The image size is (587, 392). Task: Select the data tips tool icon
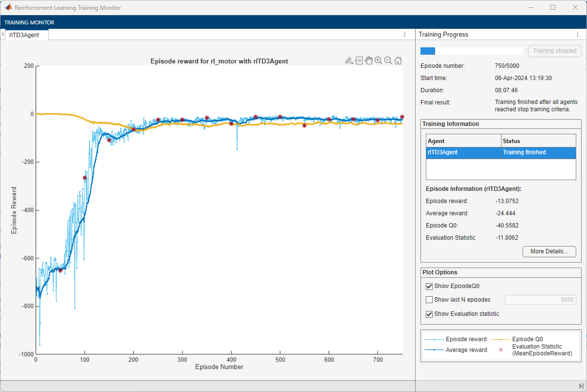coord(359,61)
